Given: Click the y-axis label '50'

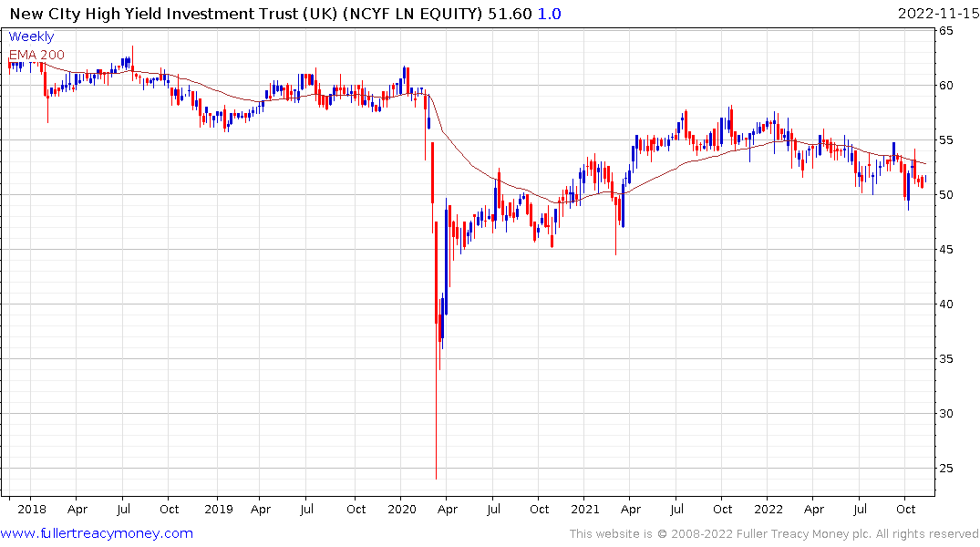Looking at the screenshot, I should pos(946,194).
